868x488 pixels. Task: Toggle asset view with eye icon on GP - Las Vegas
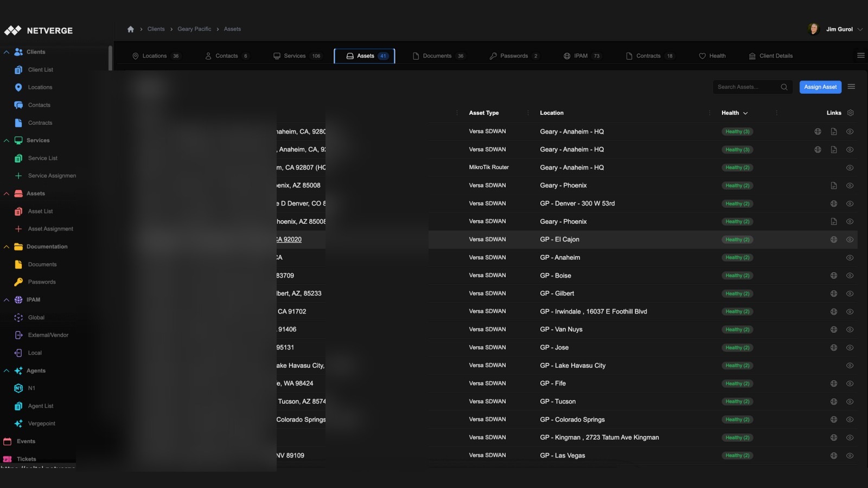pyautogui.click(x=850, y=455)
